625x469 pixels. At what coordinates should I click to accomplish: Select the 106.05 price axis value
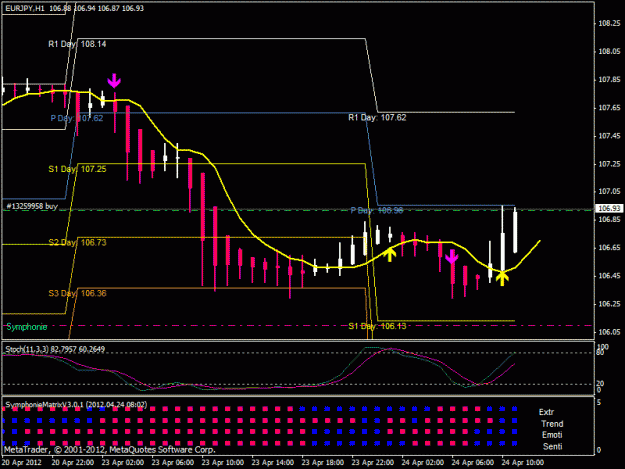pos(609,332)
